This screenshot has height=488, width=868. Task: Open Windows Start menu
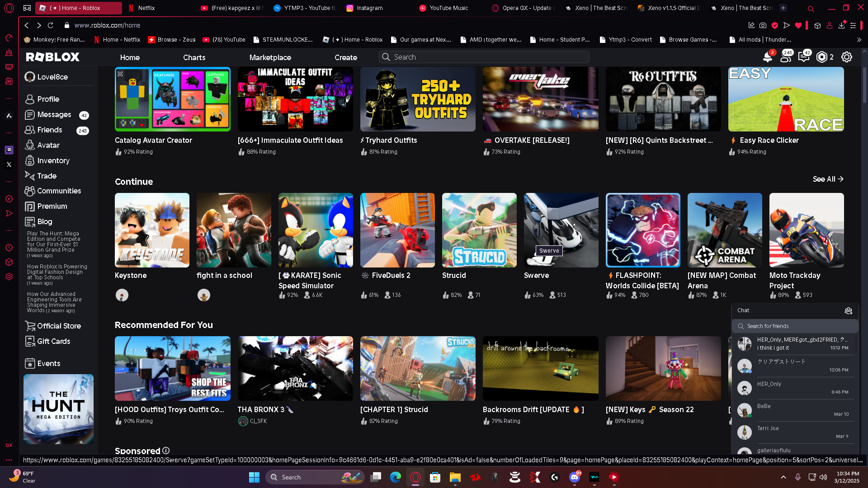point(254,477)
